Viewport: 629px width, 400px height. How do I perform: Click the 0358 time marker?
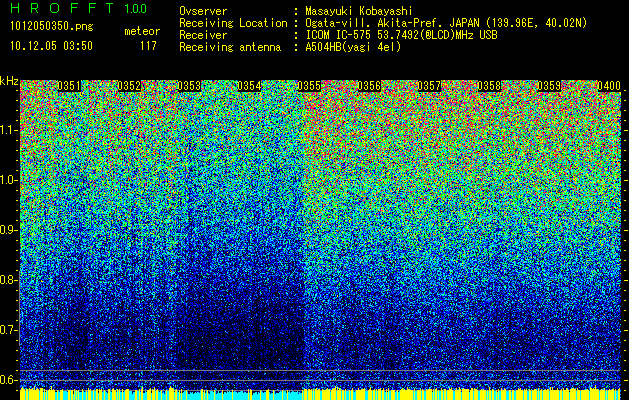489,86
